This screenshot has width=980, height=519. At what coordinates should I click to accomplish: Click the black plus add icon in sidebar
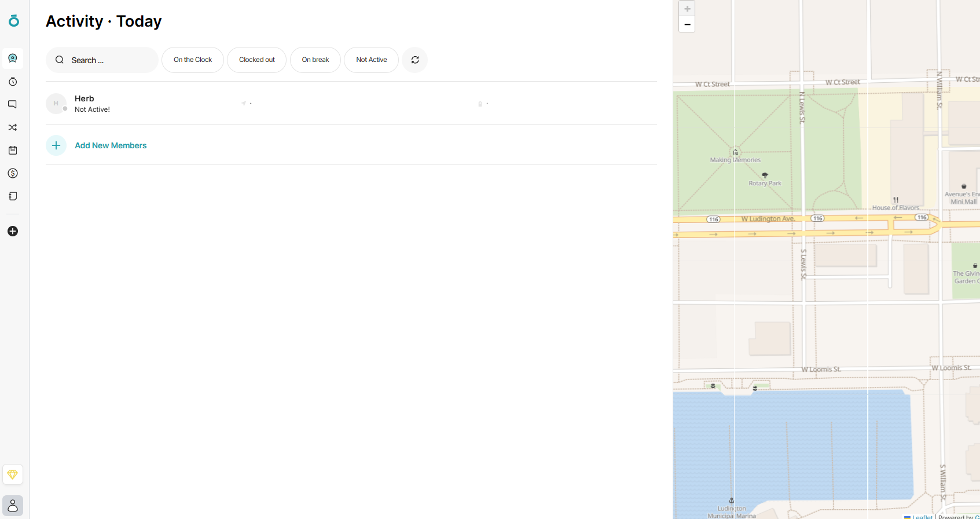(13, 231)
